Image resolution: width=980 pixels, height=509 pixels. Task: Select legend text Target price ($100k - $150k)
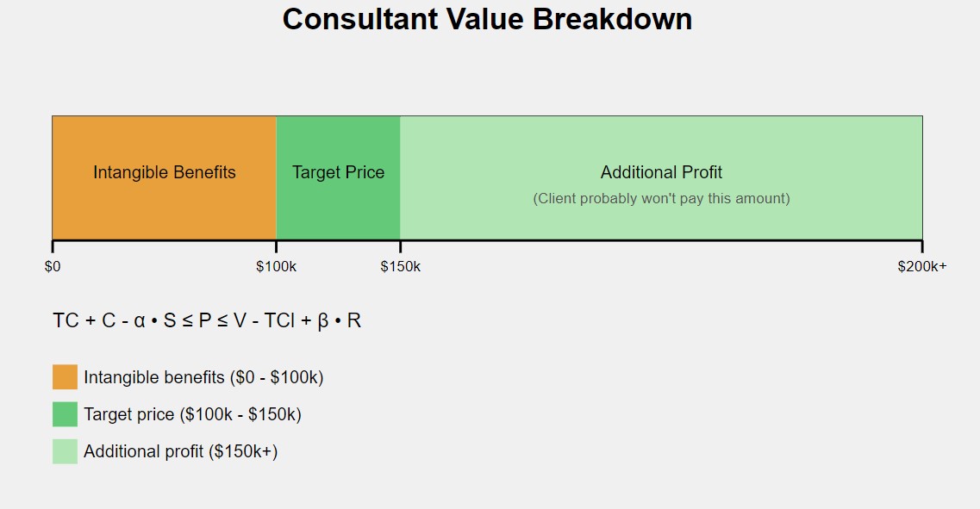192,414
